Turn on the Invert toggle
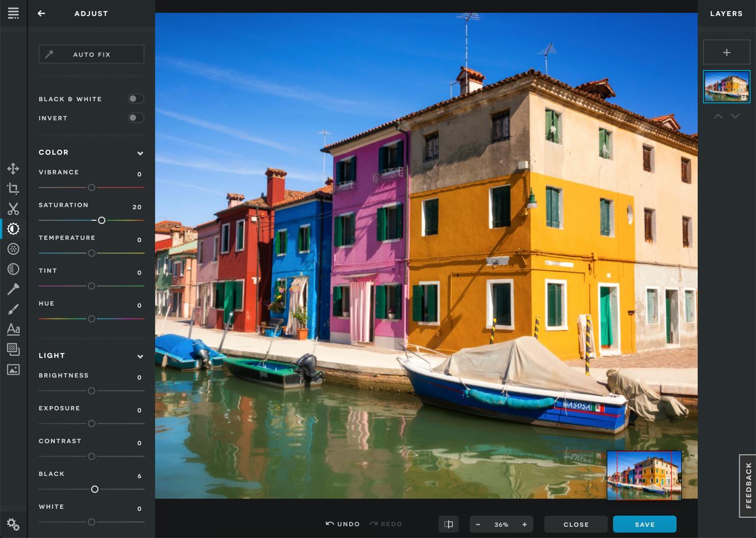756x538 pixels. [x=135, y=118]
